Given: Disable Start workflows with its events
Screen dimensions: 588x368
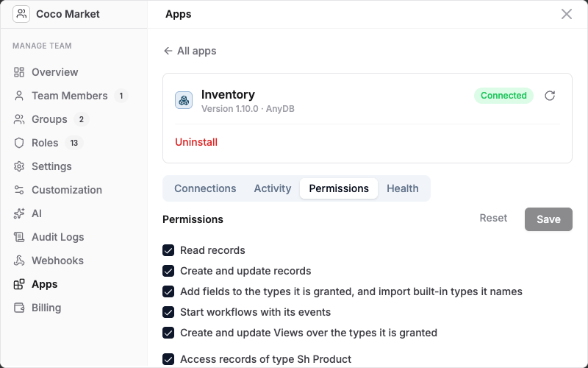Looking at the screenshot, I should tap(168, 312).
